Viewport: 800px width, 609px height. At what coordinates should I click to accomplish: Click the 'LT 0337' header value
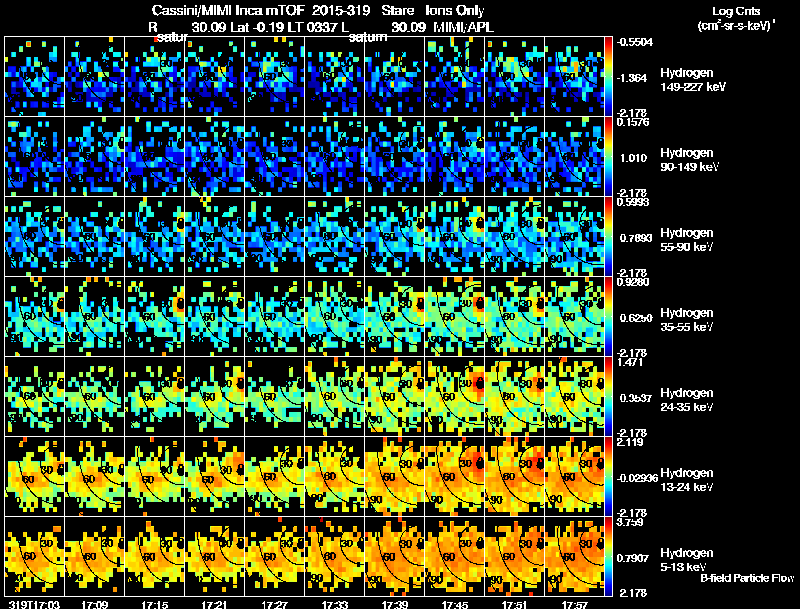tap(312, 28)
